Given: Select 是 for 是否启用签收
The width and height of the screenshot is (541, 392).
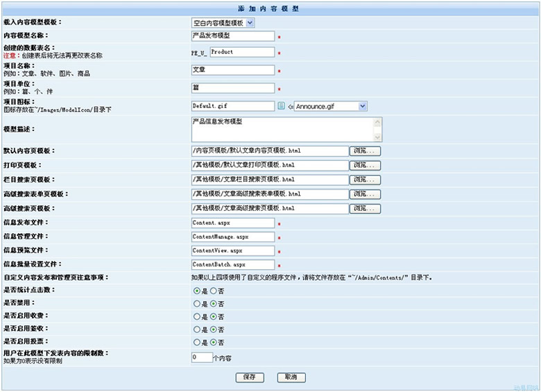Looking at the screenshot, I should click(197, 330).
